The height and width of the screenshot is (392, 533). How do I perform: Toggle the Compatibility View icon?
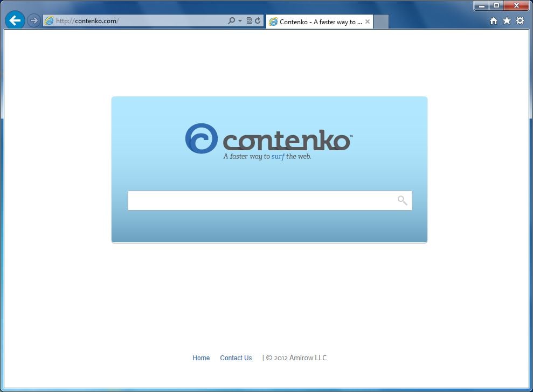249,20
